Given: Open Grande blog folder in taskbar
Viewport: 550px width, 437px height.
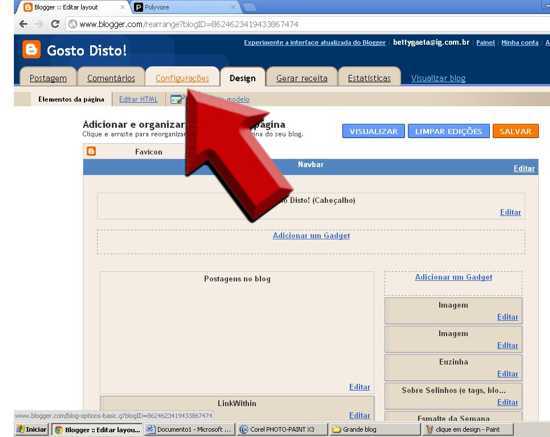Looking at the screenshot, I should tap(375, 429).
